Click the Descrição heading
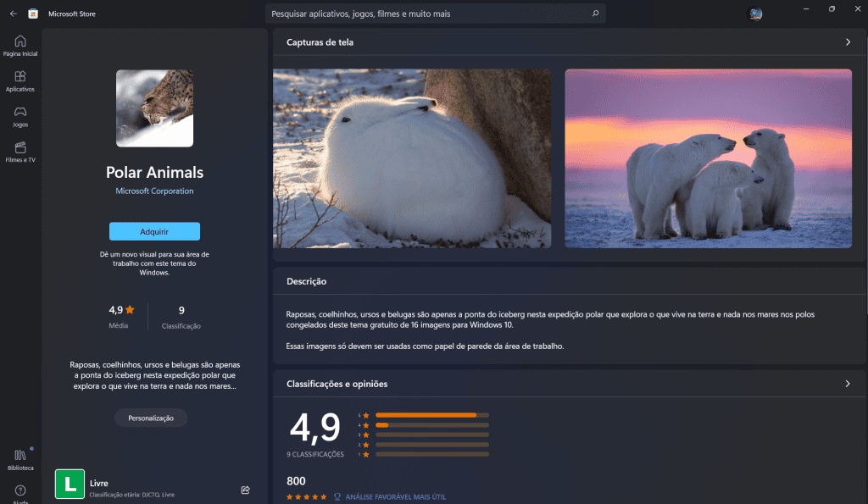The height and width of the screenshot is (504, 868). pos(306,281)
